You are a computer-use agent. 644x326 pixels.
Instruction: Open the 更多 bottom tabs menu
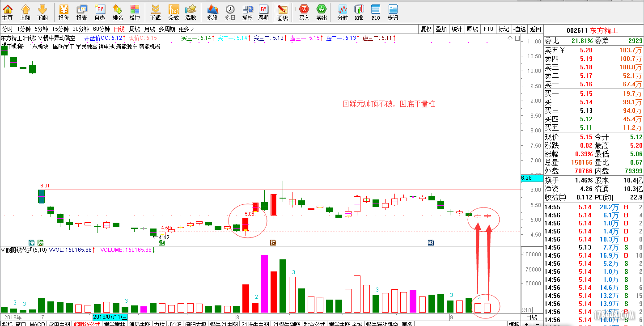(407, 323)
